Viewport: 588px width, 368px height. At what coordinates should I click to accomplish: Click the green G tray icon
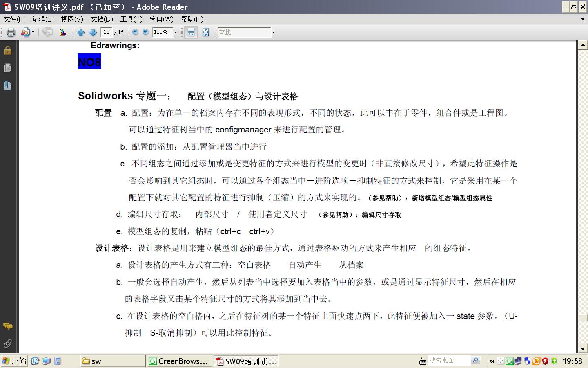509,361
